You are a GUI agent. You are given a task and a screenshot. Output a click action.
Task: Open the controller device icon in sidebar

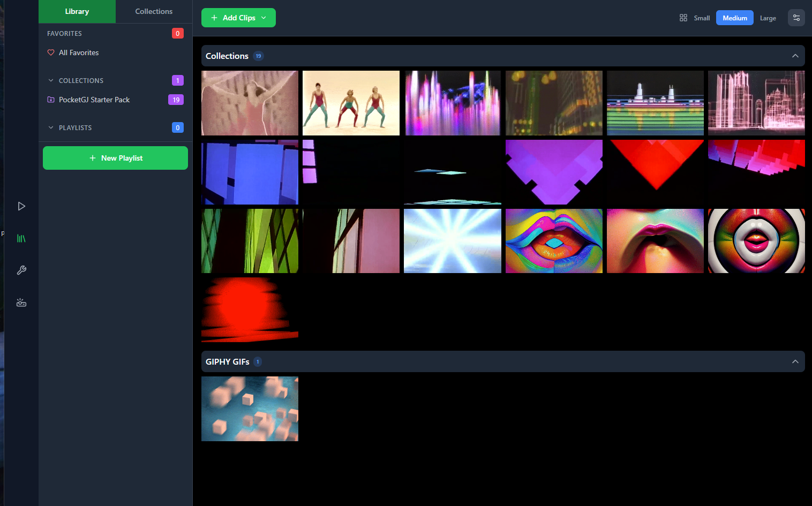(x=21, y=303)
